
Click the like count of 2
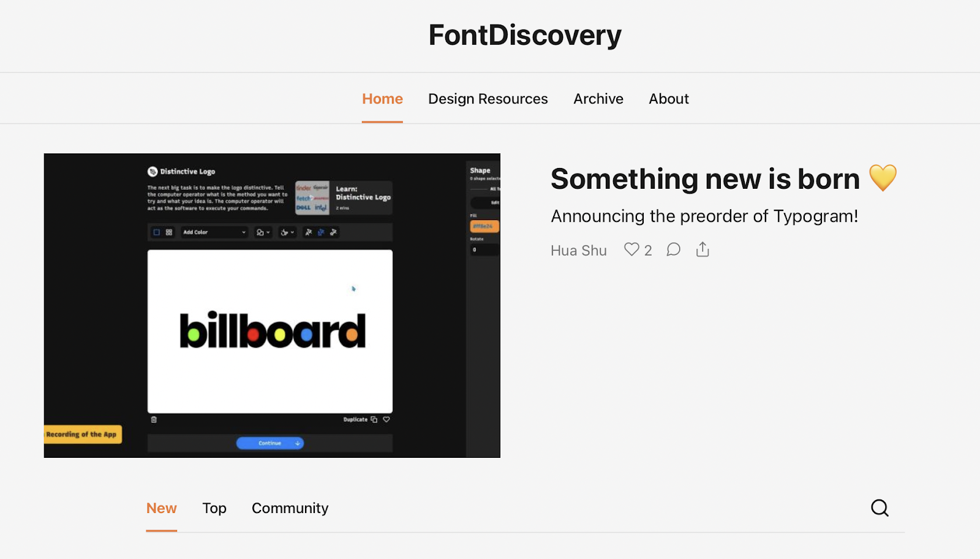(x=648, y=250)
